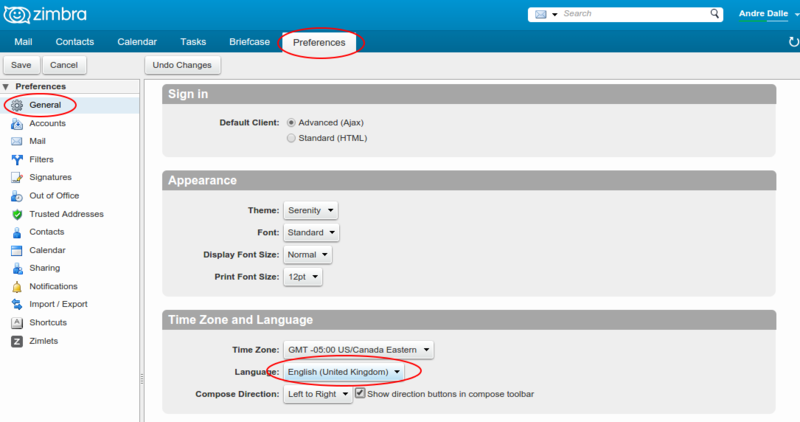
Task: Click the sidebar splitter handle
Action: (141, 379)
